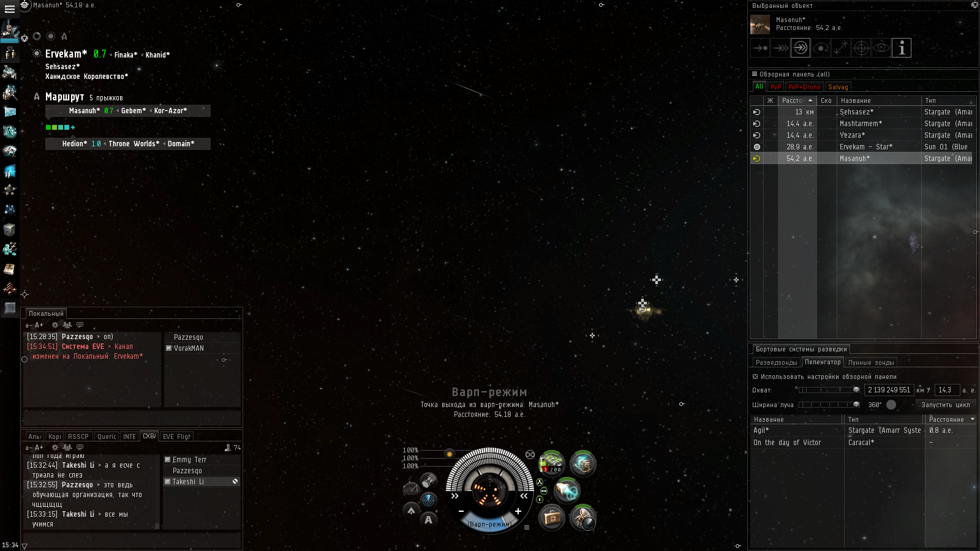980x551 pixels.
Task: Toggle use overview settings checkbox
Action: (755, 377)
